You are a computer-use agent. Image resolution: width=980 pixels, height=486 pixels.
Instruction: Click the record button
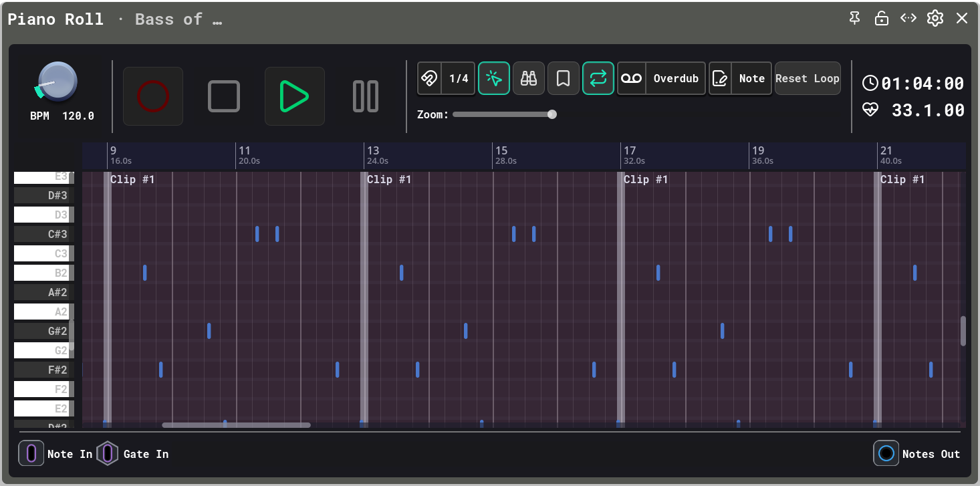[152, 96]
